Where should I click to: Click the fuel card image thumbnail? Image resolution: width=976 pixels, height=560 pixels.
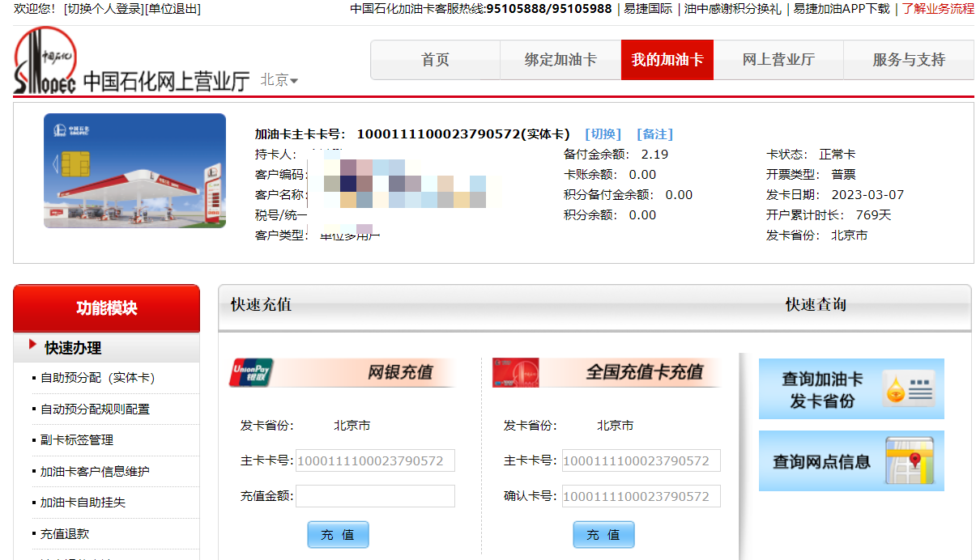coord(134,171)
